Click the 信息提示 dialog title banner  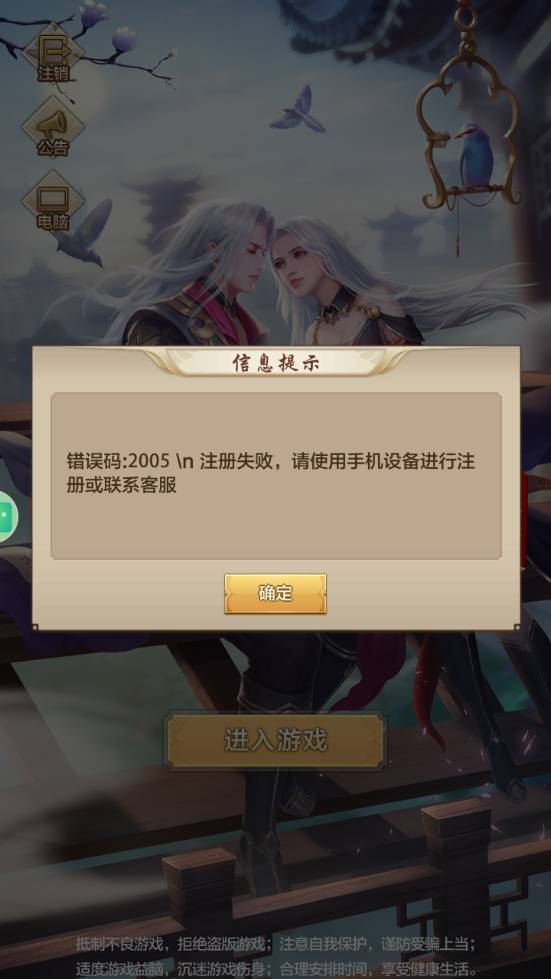pos(275,363)
